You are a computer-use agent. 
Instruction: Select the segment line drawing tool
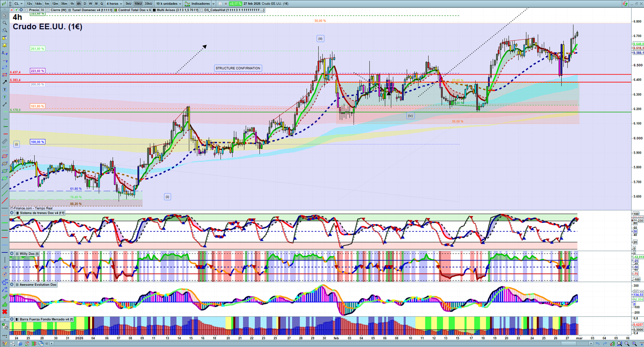point(4,104)
